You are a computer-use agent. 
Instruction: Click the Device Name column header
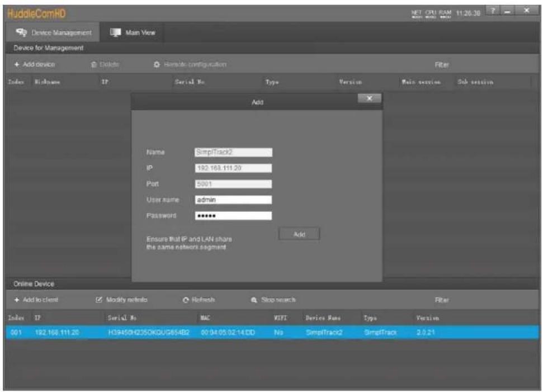tap(323, 318)
